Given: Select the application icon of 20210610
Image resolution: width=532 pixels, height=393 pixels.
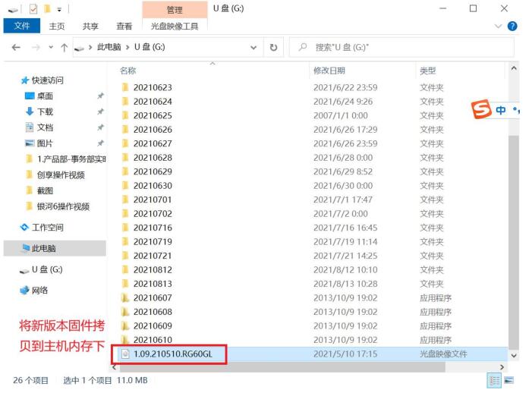Looking at the screenshot, I should 125,339.
